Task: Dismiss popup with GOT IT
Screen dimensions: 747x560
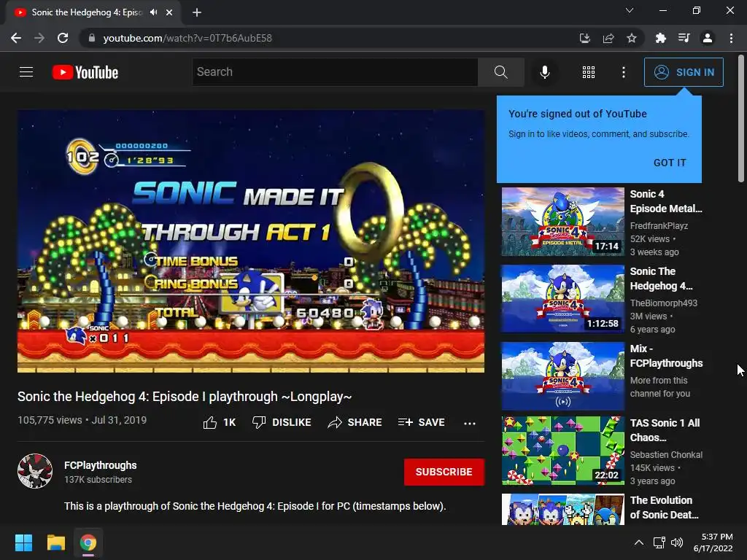Action: (x=670, y=163)
